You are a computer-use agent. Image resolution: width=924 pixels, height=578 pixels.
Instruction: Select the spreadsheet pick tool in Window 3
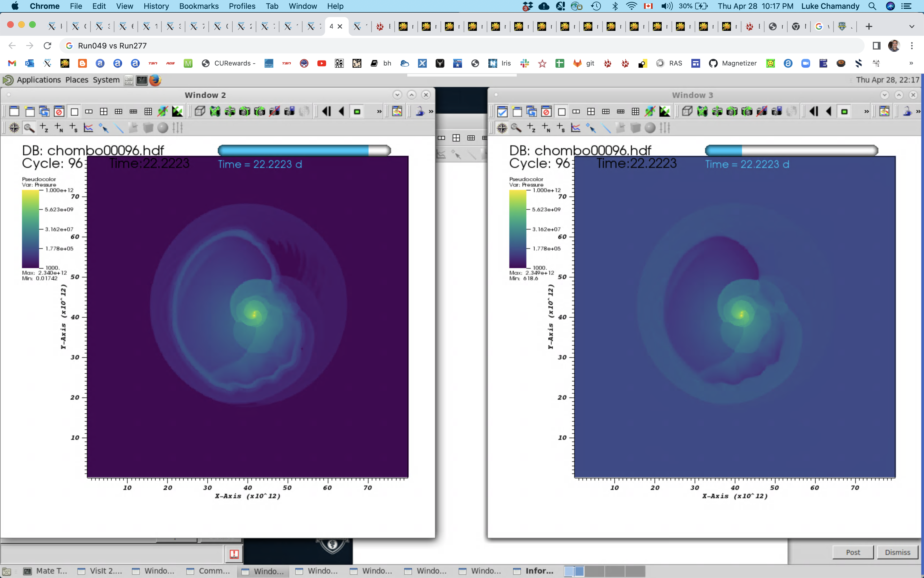click(561, 128)
